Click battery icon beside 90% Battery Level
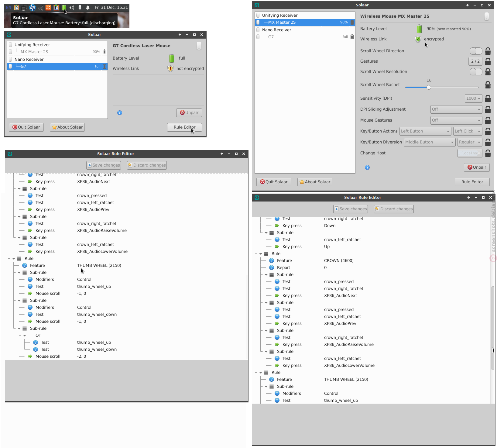This screenshot has width=497, height=448. point(419,29)
